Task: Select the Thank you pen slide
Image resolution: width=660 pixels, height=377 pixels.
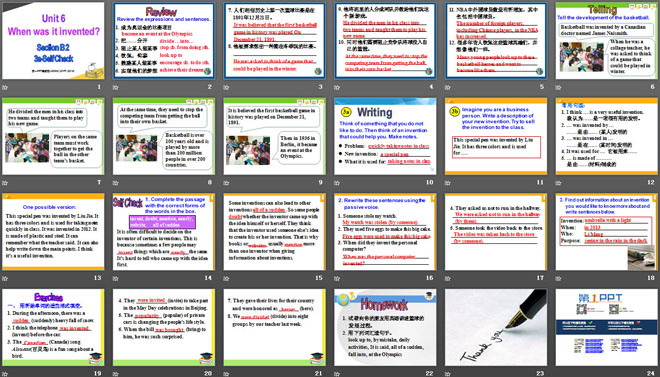Action: [x=496, y=327]
